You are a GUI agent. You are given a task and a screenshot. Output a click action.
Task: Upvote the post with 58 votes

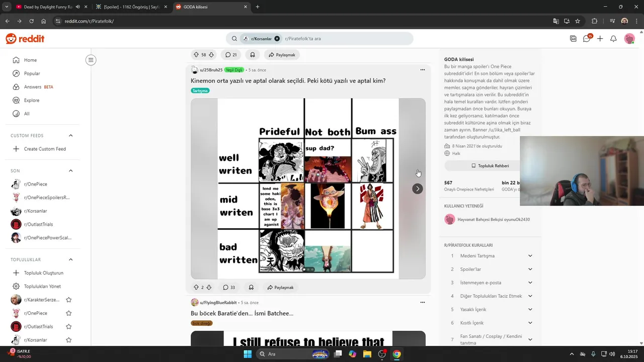coord(196,55)
